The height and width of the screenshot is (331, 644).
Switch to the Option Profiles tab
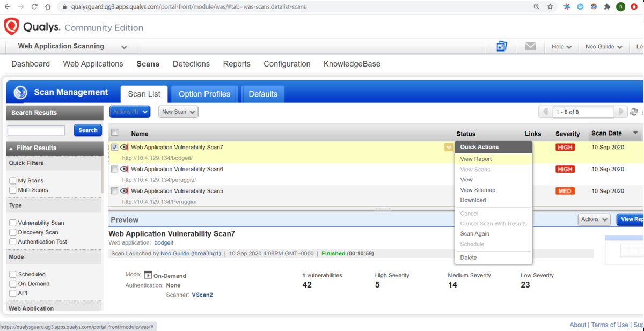(204, 94)
